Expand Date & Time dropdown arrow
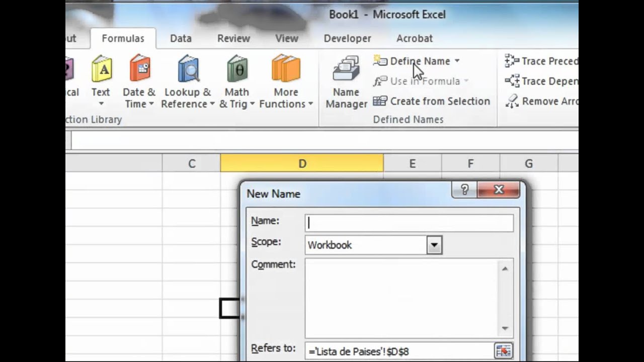This screenshot has height=362, width=644. [150, 104]
